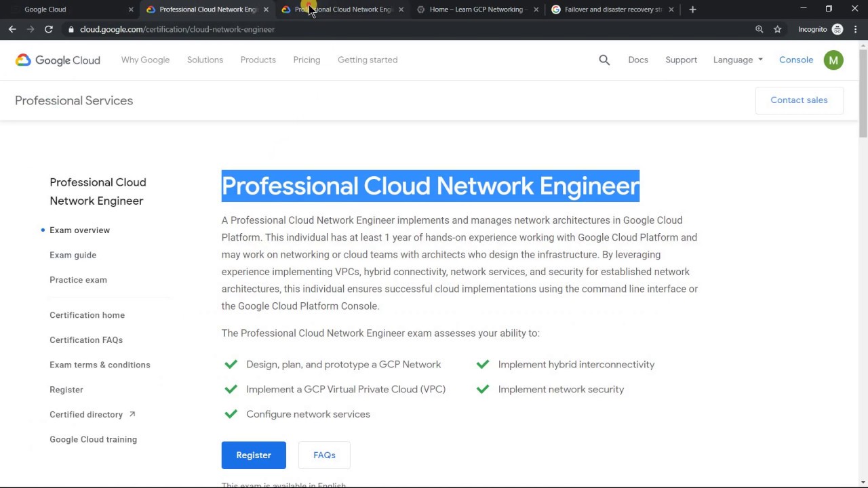
Task: Click sidebar title Professional Cloud Network Engineer
Action: tap(98, 191)
